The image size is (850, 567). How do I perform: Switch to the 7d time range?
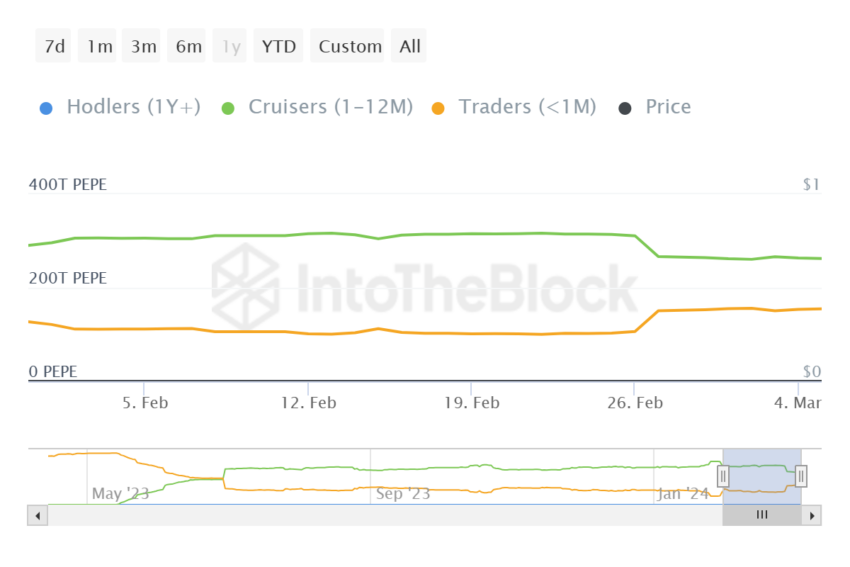(53, 46)
